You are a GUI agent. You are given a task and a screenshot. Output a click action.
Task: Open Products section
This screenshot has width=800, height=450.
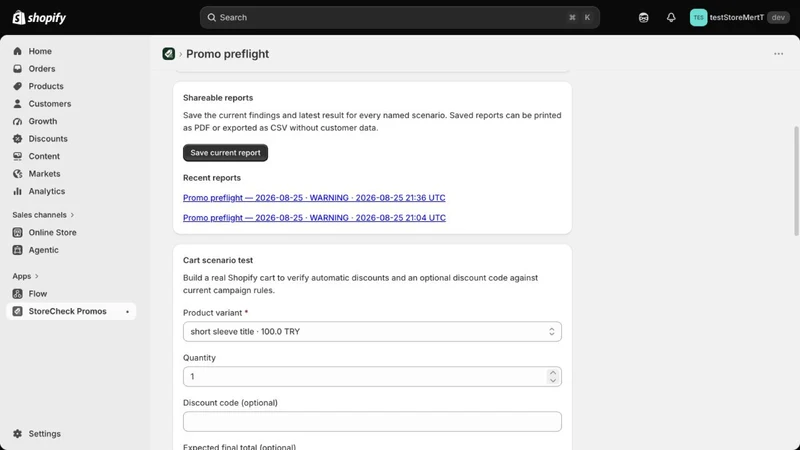click(x=46, y=86)
